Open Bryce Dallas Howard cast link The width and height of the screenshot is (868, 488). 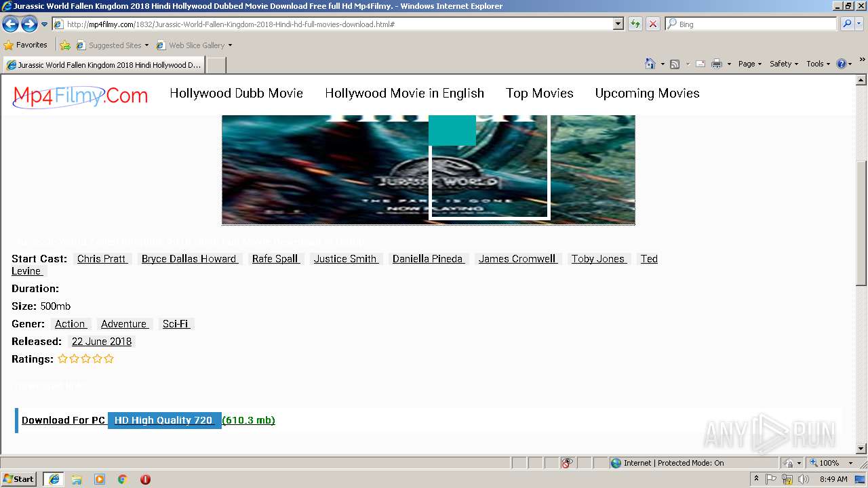coord(189,259)
